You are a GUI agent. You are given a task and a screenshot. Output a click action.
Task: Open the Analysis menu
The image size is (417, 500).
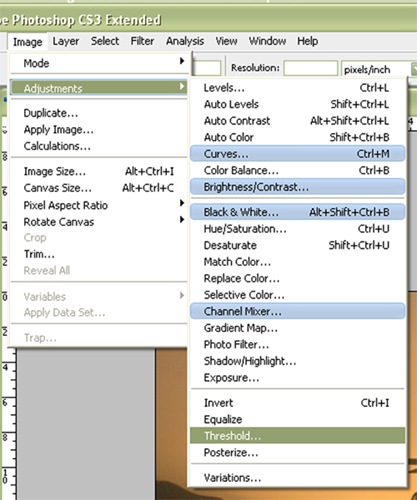(x=185, y=41)
